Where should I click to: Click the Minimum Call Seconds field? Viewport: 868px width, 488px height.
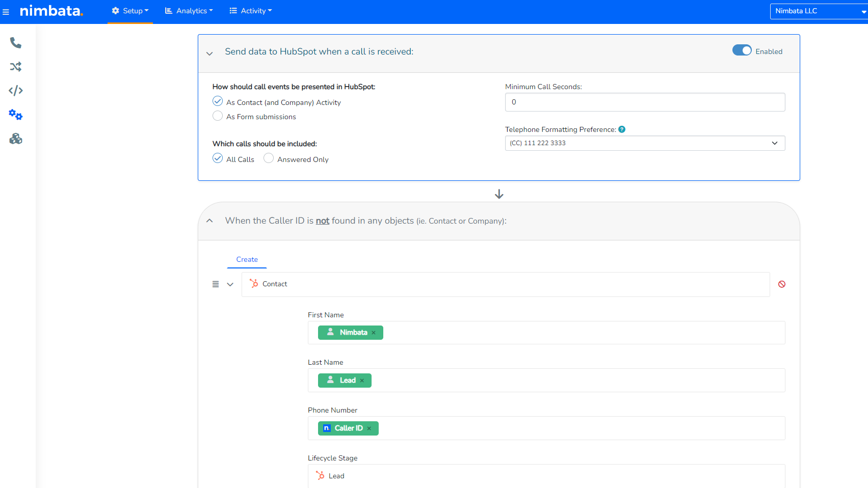click(645, 102)
